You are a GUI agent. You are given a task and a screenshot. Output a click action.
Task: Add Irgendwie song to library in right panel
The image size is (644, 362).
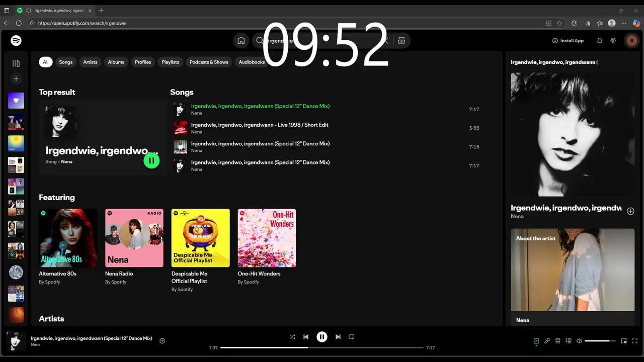coord(630,211)
